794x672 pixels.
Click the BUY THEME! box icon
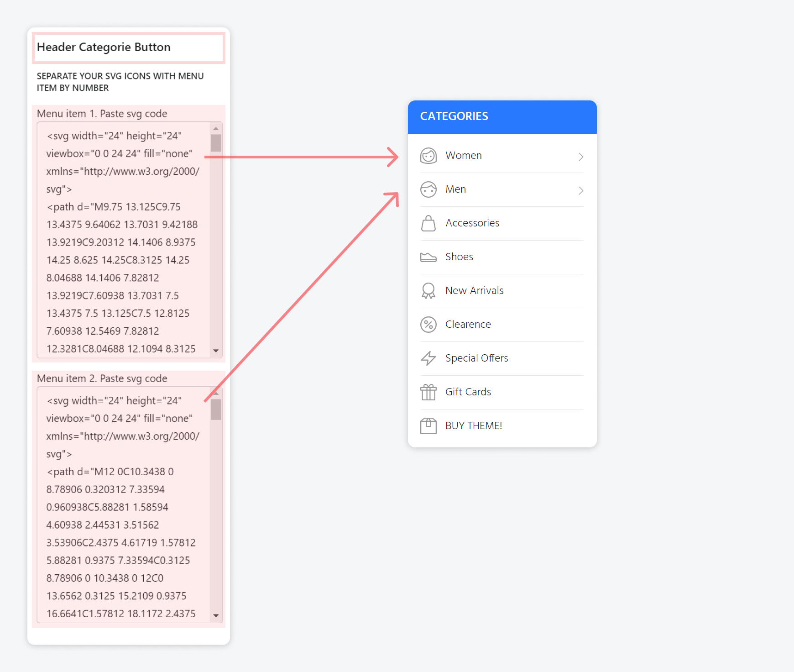(428, 426)
